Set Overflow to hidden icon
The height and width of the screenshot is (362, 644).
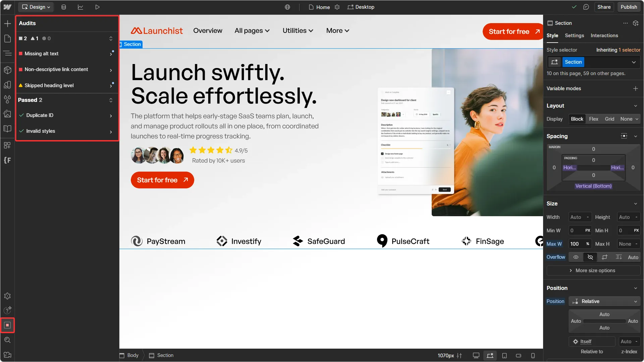(x=590, y=257)
